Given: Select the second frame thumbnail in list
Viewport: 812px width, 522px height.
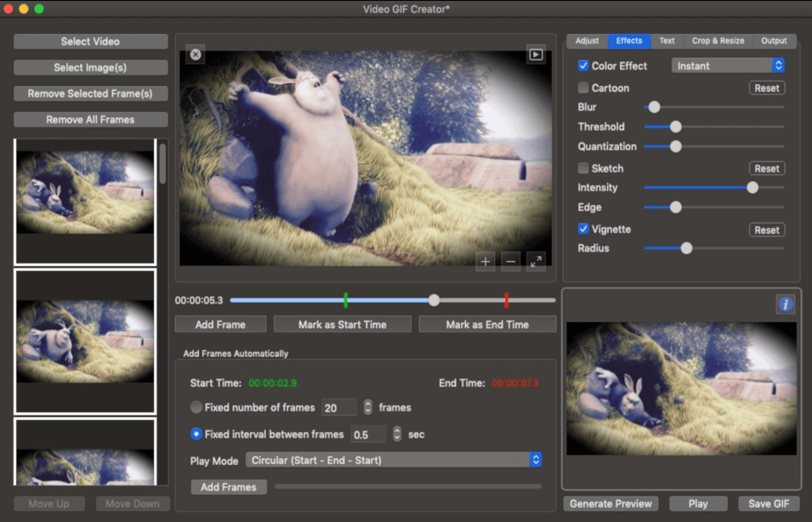Looking at the screenshot, I should (x=85, y=342).
